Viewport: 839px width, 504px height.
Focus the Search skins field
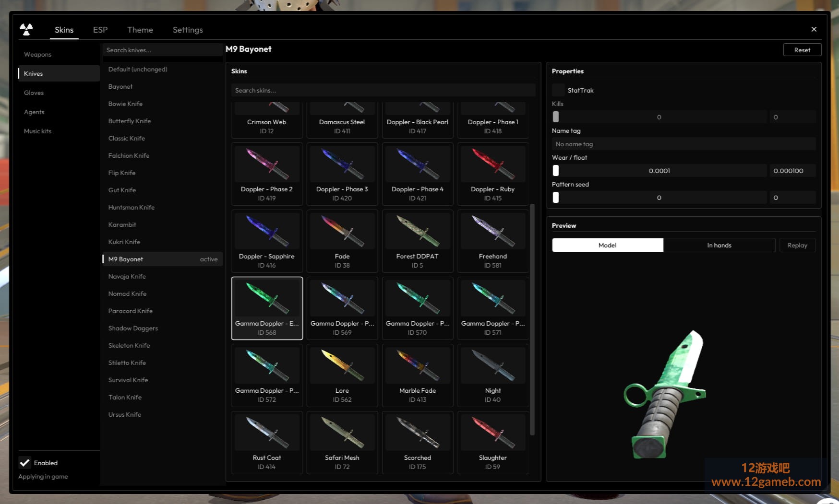[383, 90]
